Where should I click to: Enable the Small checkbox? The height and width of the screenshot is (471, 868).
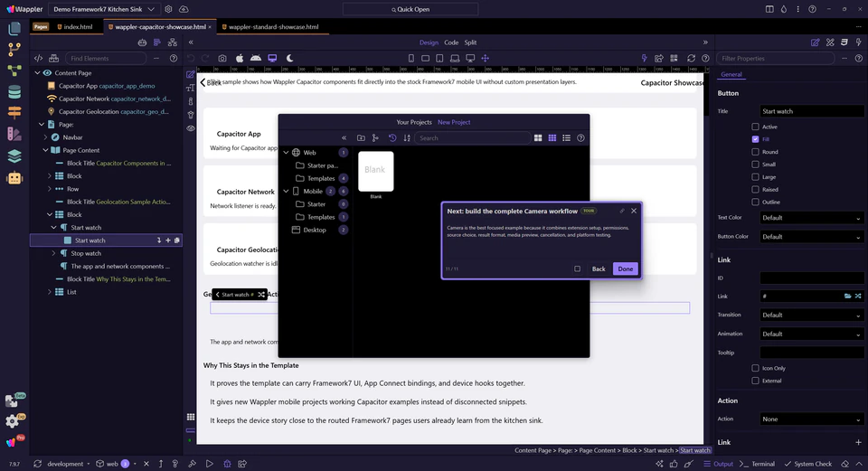pos(755,165)
